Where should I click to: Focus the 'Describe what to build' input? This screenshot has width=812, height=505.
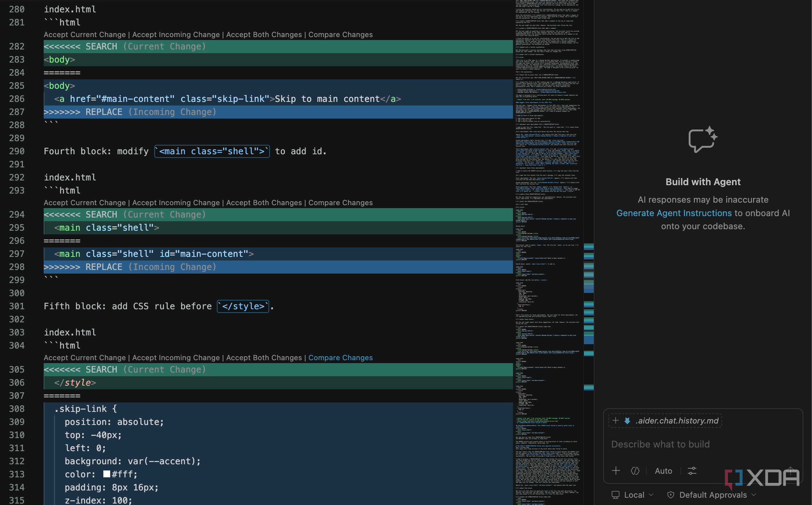pos(703,444)
